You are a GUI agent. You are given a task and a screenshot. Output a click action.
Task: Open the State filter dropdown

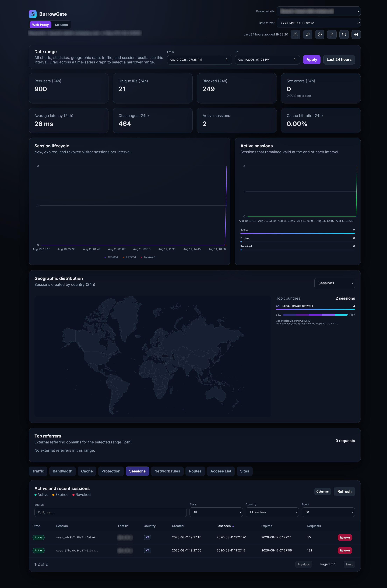coord(216,512)
